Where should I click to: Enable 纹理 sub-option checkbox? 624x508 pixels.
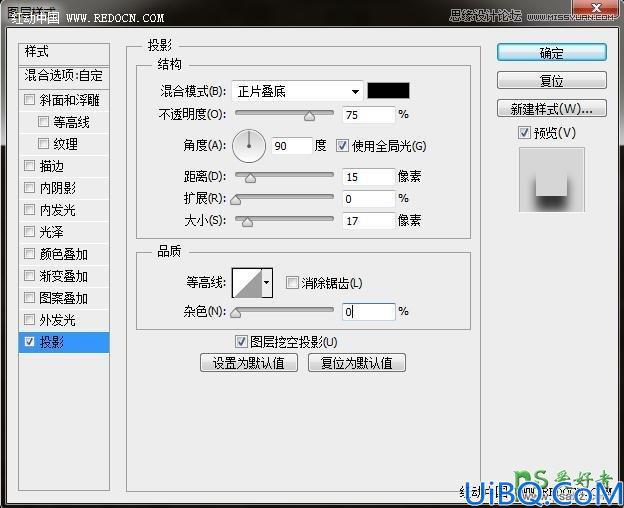pyautogui.click(x=43, y=143)
